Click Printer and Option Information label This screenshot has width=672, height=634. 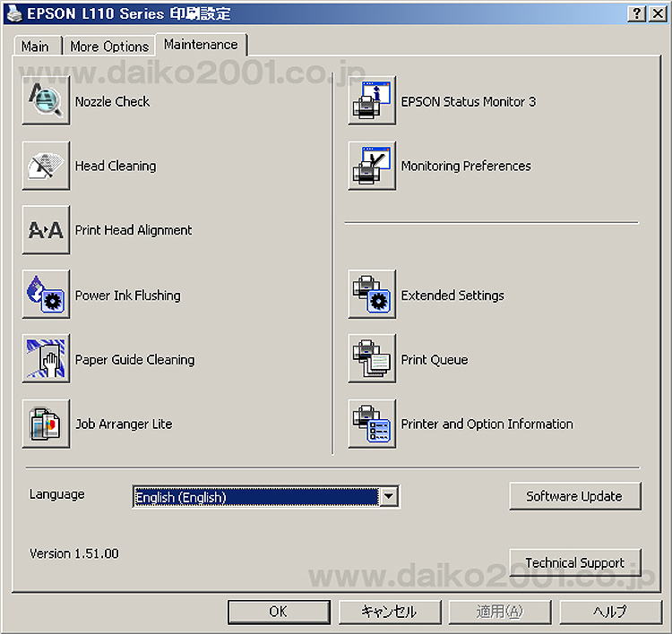487,424
